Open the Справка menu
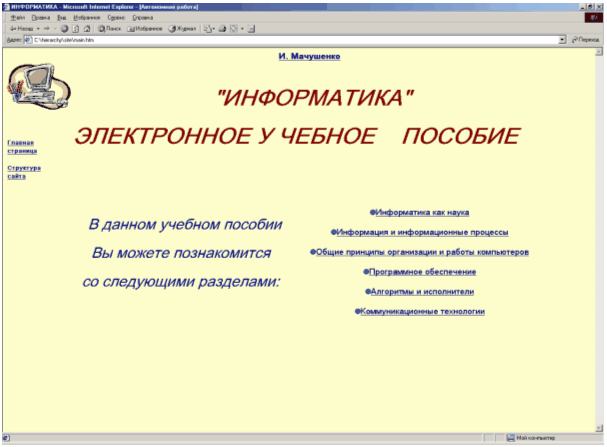The height and width of the screenshot is (447, 607). click(x=143, y=17)
